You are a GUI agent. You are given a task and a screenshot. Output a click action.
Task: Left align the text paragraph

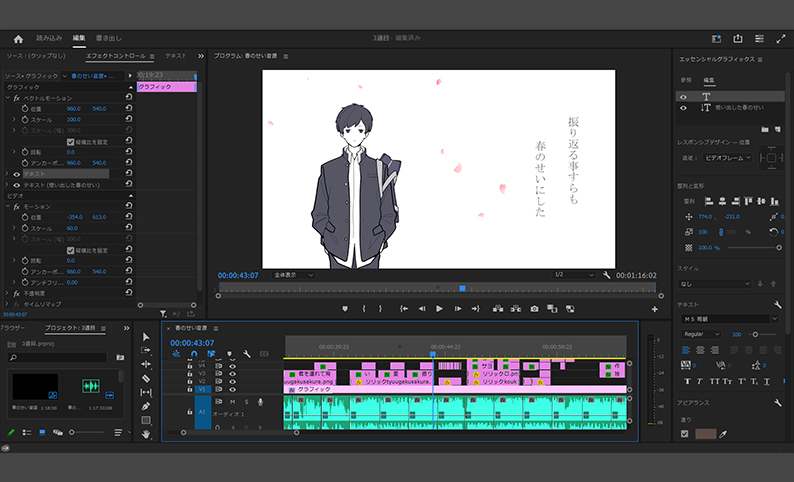click(x=686, y=350)
